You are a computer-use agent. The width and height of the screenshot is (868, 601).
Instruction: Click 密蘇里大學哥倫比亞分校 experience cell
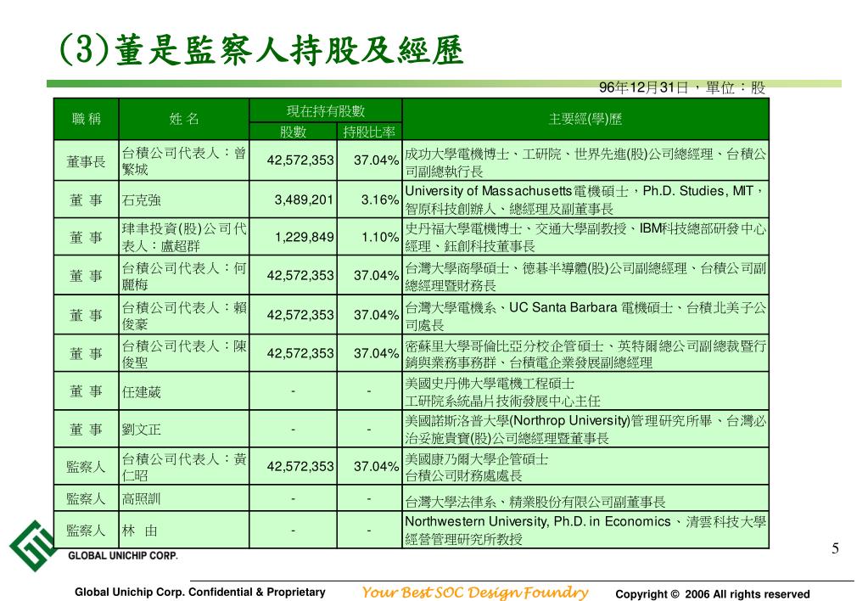point(585,353)
